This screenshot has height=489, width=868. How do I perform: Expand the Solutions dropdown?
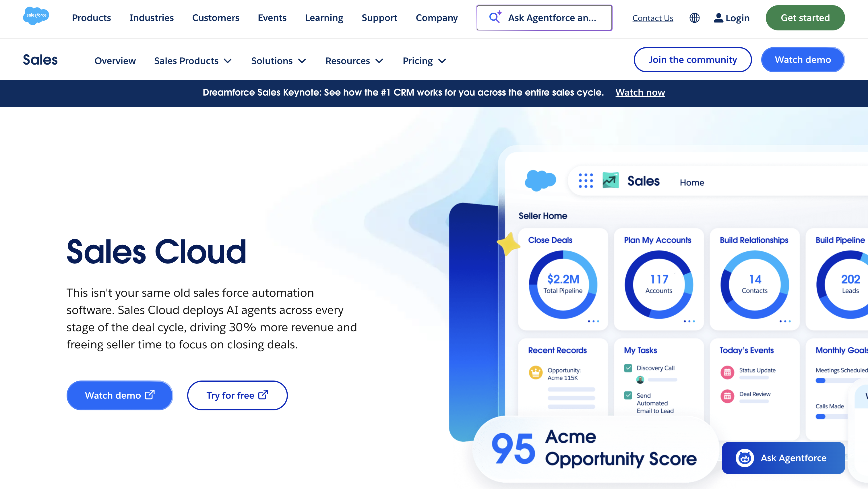[279, 61]
